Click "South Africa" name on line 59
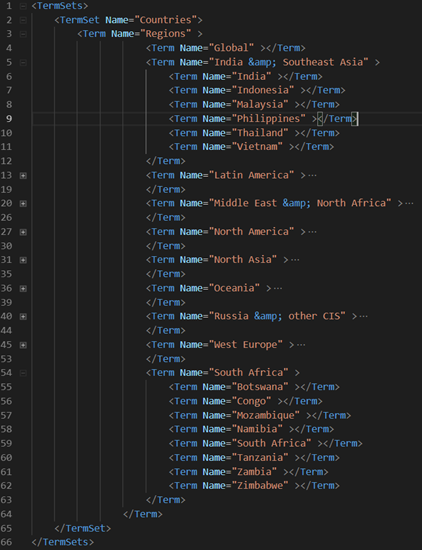The height and width of the screenshot is (550, 422). pyautogui.click(x=271, y=444)
